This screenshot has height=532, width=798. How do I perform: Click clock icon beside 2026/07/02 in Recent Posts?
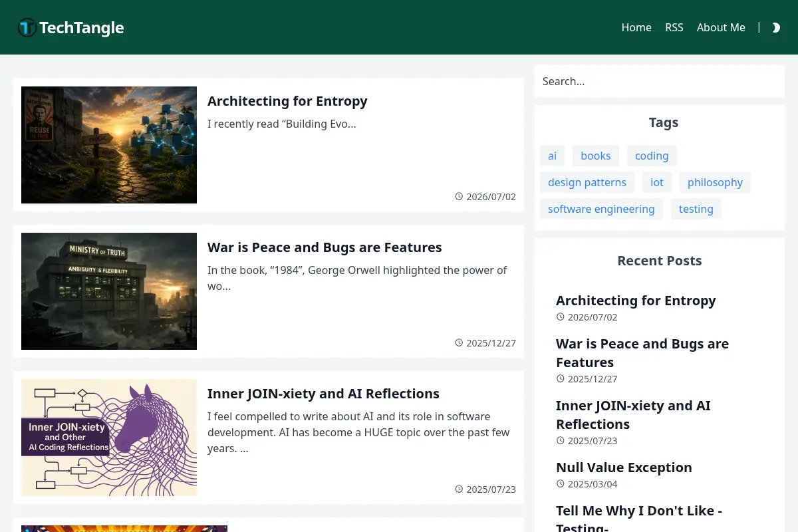click(561, 317)
